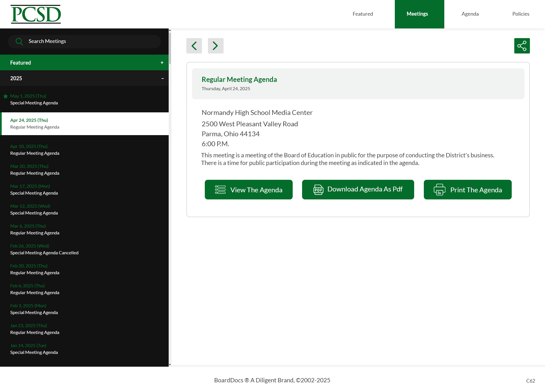This screenshot has width=545, height=392.
Task: Select the Featured navigation tab
Action: 363,14
